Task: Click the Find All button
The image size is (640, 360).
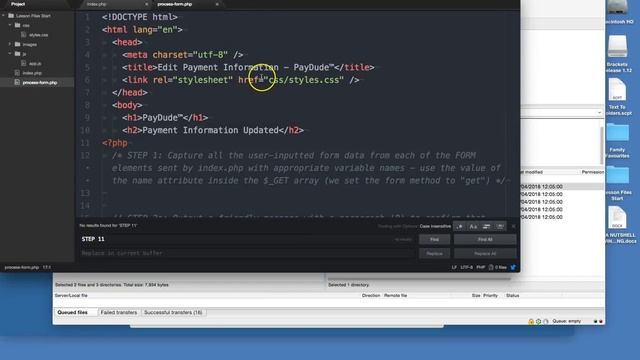Action: point(485,240)
